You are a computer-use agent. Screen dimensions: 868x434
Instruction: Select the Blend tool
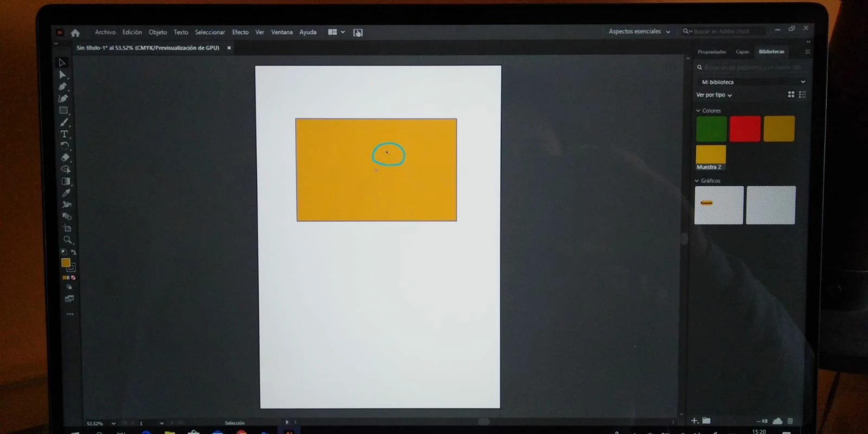(x=67, y=216)
